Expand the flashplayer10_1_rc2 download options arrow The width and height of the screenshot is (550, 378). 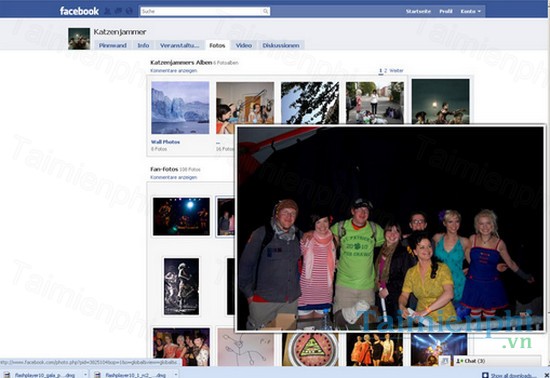[x=176, y=375]
